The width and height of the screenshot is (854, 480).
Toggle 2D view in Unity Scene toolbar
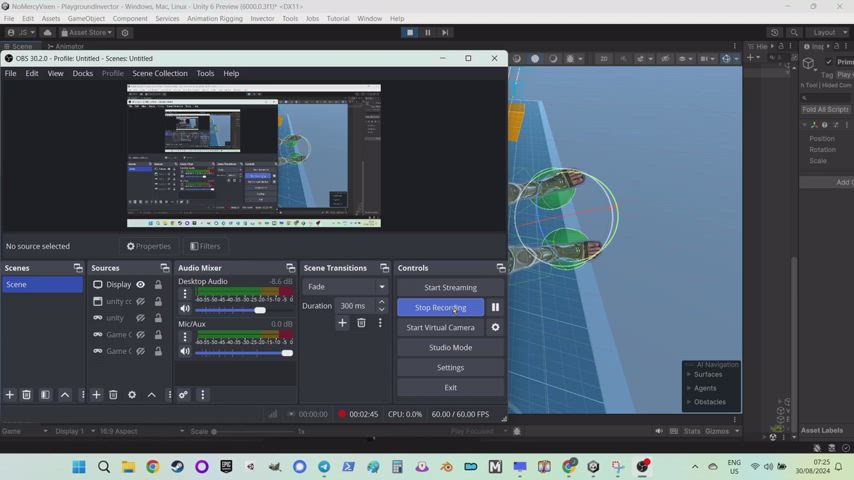(x=603, y=58)
